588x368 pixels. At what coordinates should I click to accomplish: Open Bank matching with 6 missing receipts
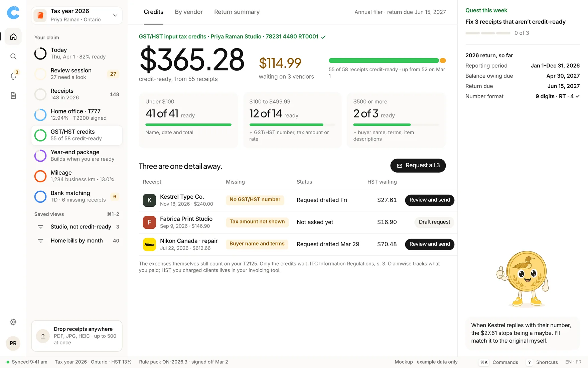pyautogui.click(x=77, y=196)
